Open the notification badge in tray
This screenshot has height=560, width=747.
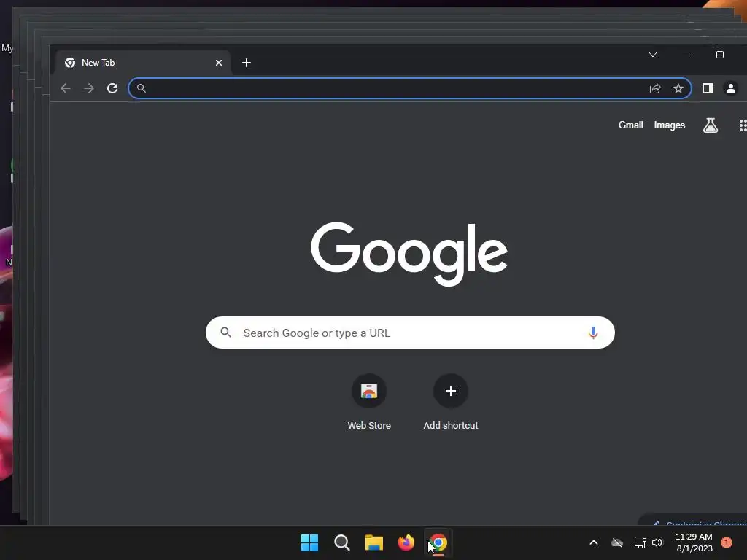click(x=727, y=542)
